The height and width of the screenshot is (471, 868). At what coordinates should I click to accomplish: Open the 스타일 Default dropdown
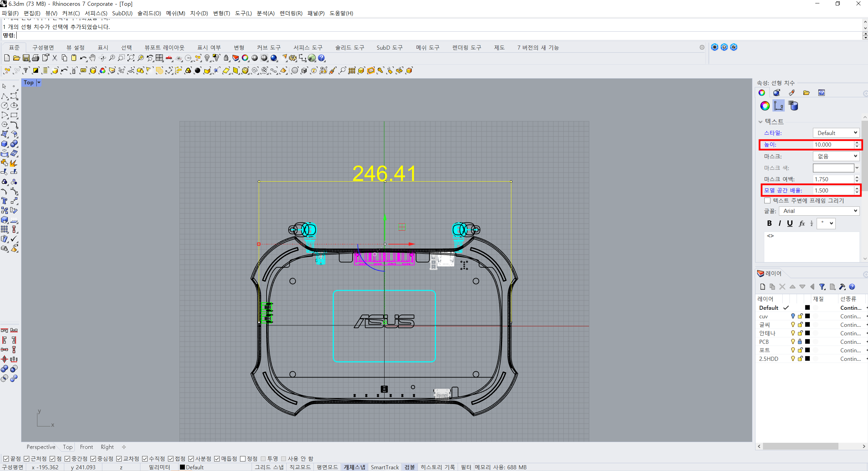click(x=836, y=133)
